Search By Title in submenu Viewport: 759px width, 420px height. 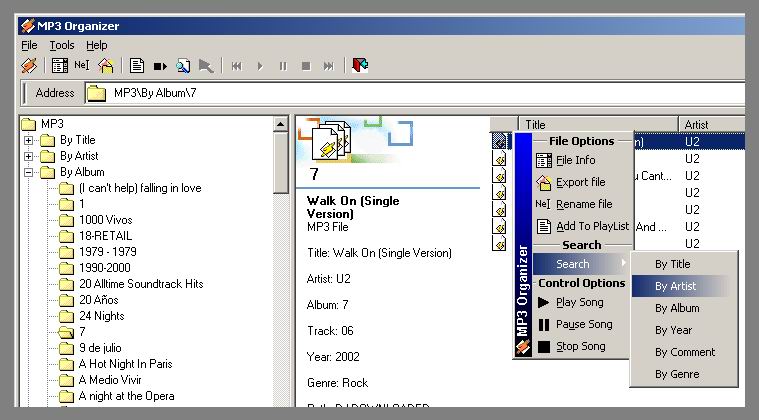click(684, 264)
